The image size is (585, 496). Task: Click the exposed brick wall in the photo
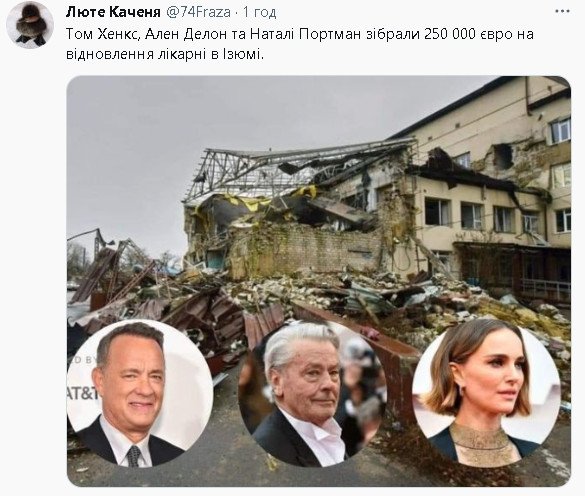306,248
